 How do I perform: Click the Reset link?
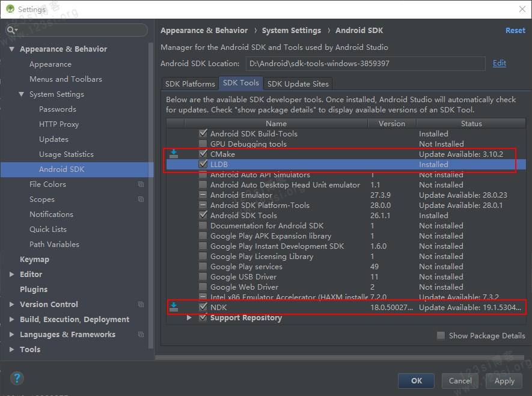[515, 30]
